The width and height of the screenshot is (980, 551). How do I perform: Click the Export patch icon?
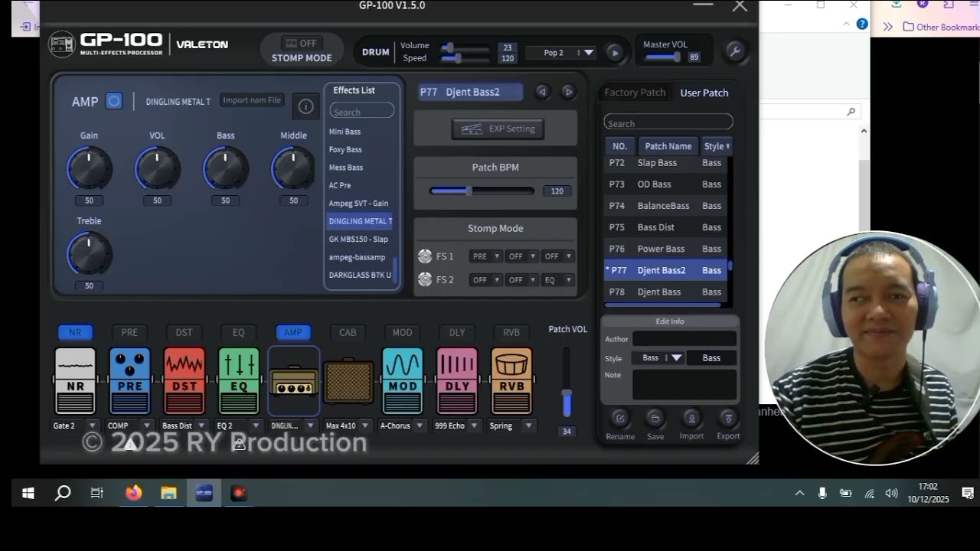pos(728,418)
